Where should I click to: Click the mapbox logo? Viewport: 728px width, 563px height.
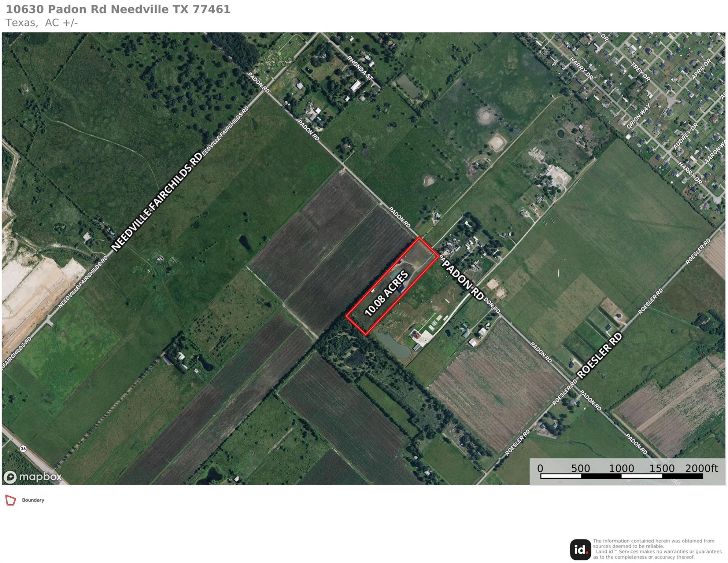[33, 477]
